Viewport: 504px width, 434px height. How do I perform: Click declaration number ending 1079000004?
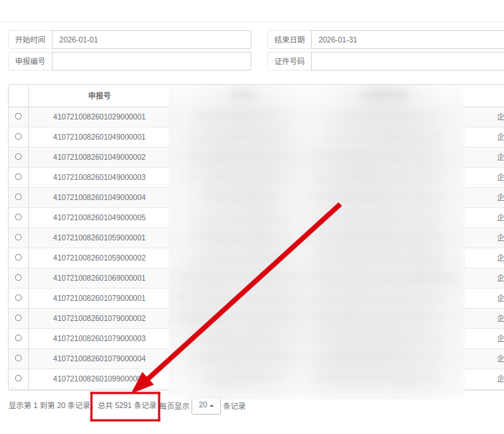coord(99,358)
